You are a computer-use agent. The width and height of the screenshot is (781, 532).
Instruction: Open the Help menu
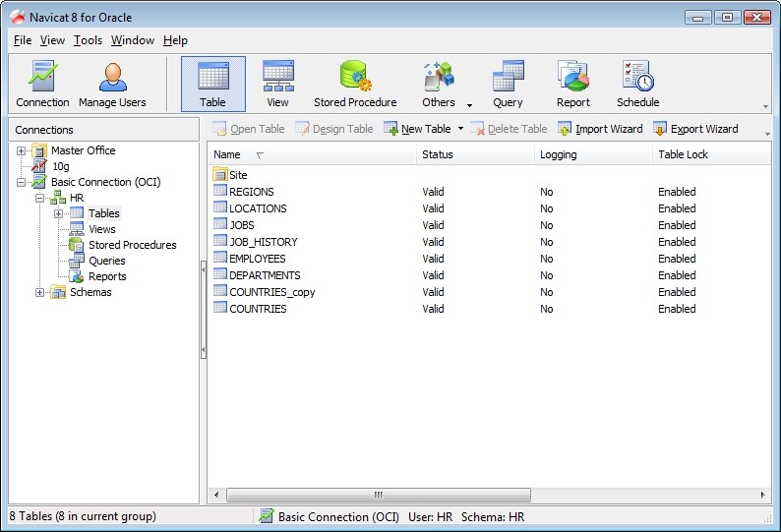[175, 40]
